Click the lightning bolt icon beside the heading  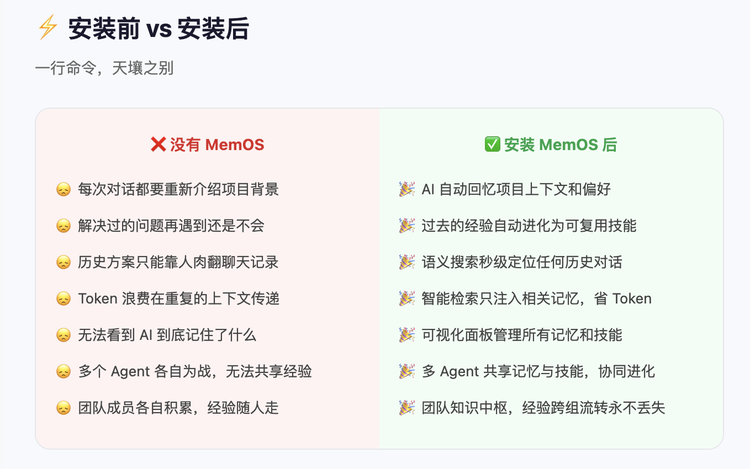[x=47, y=28]
